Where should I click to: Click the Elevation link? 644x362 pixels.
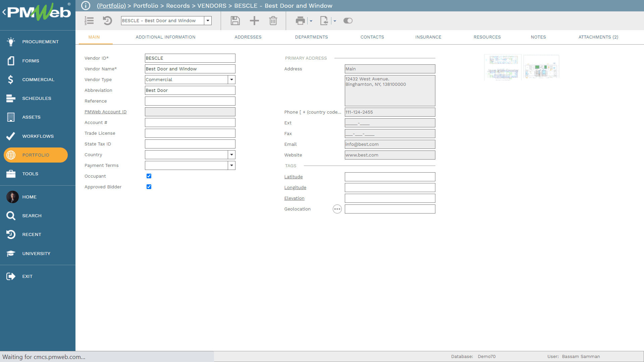(x=294, y=198)
